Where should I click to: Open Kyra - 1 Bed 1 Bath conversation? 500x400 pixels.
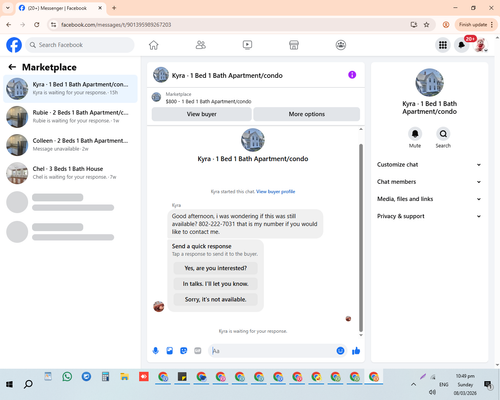point(70,89)
